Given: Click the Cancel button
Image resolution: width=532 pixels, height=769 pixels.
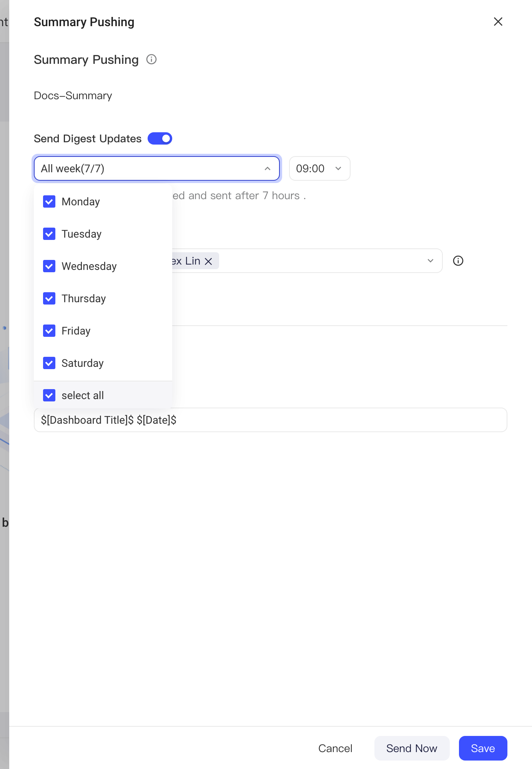Looking at the screenshot, I should [x=335, y=748].
